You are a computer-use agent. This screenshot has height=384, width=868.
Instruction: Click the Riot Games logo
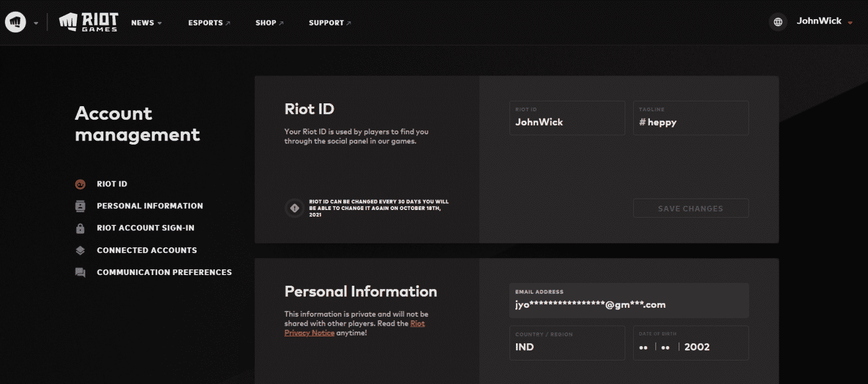(88, 22)
